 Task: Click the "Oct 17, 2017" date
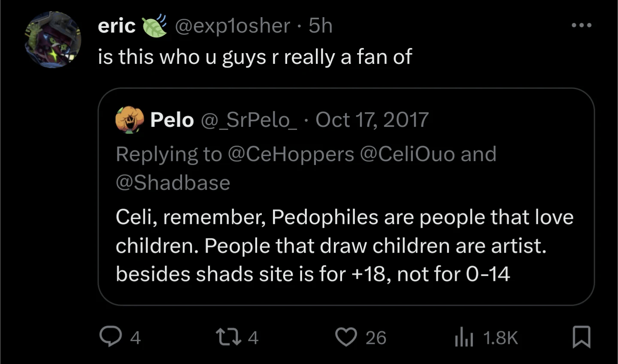tap(372, 120)
